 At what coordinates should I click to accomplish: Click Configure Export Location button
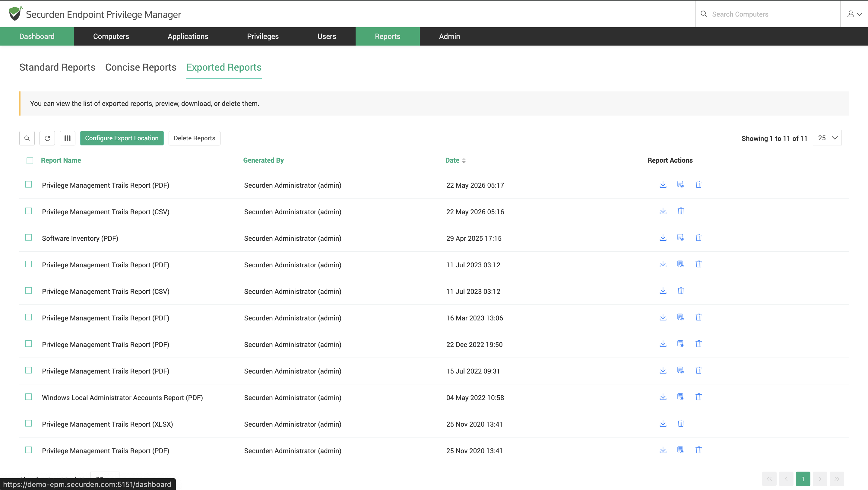tap(122, 138)
